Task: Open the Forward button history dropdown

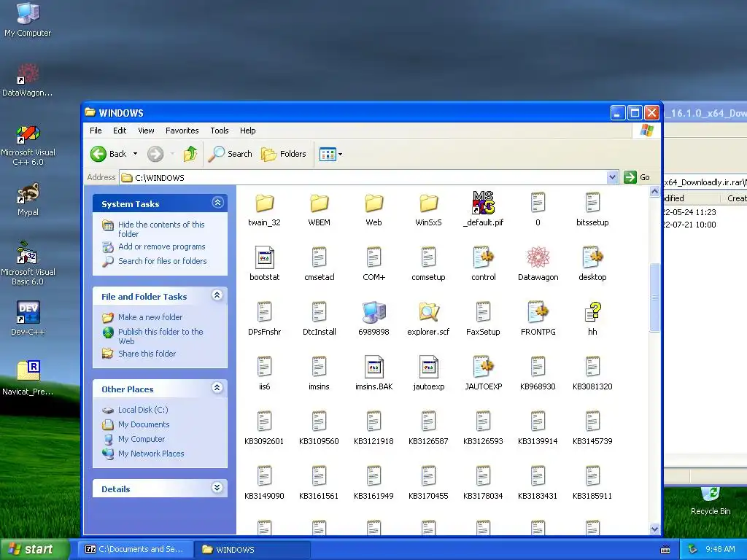Action: click(x=172, y=154)
